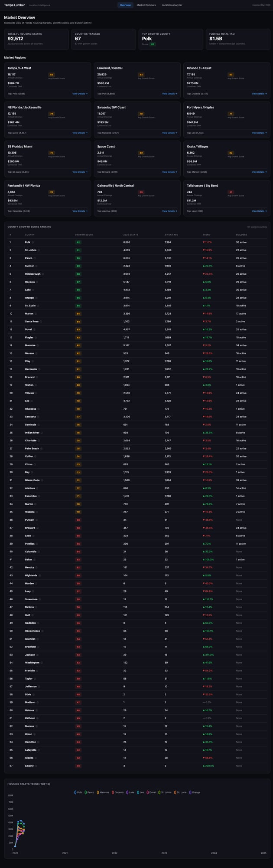Click the info icon next to Polk county
The image size is (273, 868).
pyautogui.click(x=33, y=242)
